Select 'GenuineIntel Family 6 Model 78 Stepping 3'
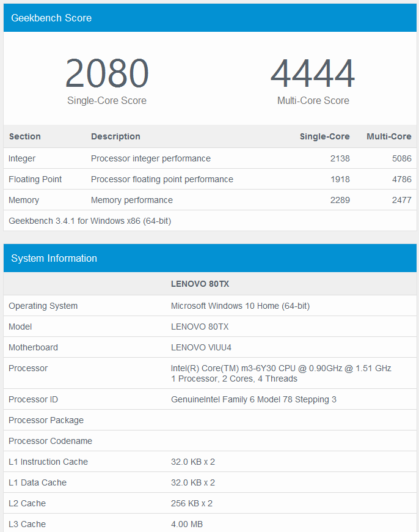Screen dimensions: 419x532 (253, 399)
